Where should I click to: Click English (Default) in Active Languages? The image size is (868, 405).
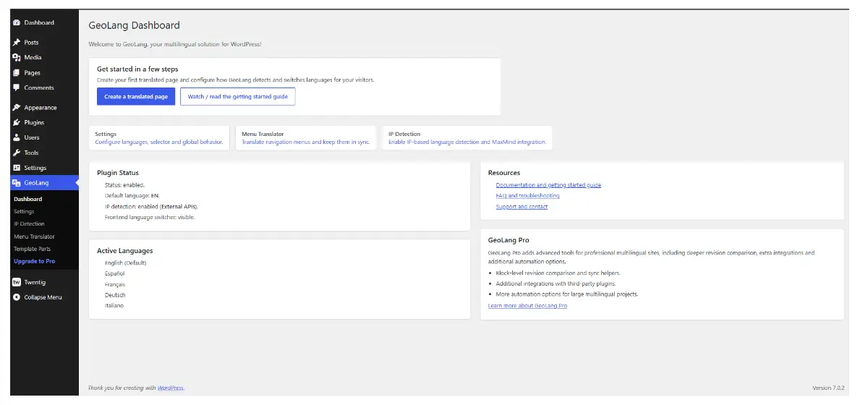click(x=126, y=263)
